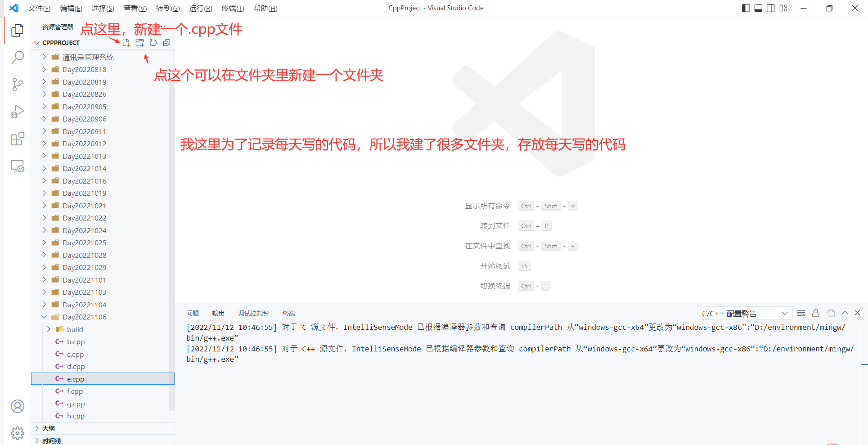Open the 文件(F) menu
The width and height of the screenshot is (868, 445).
(x=39, y=8)
